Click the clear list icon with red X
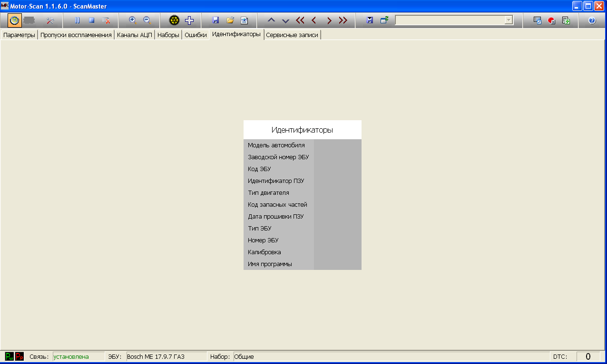607x364 pixels. (106, 20)
